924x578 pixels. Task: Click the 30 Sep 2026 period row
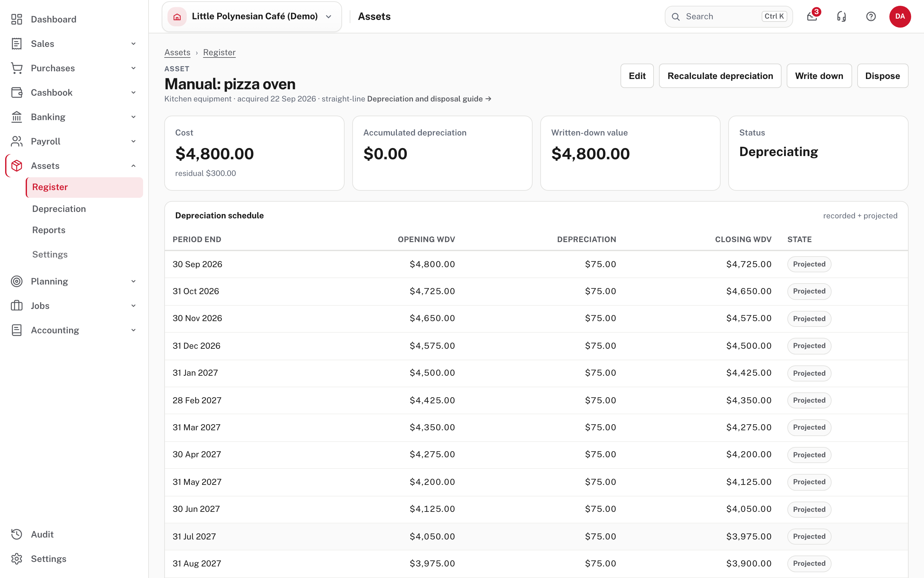(536, 264)
